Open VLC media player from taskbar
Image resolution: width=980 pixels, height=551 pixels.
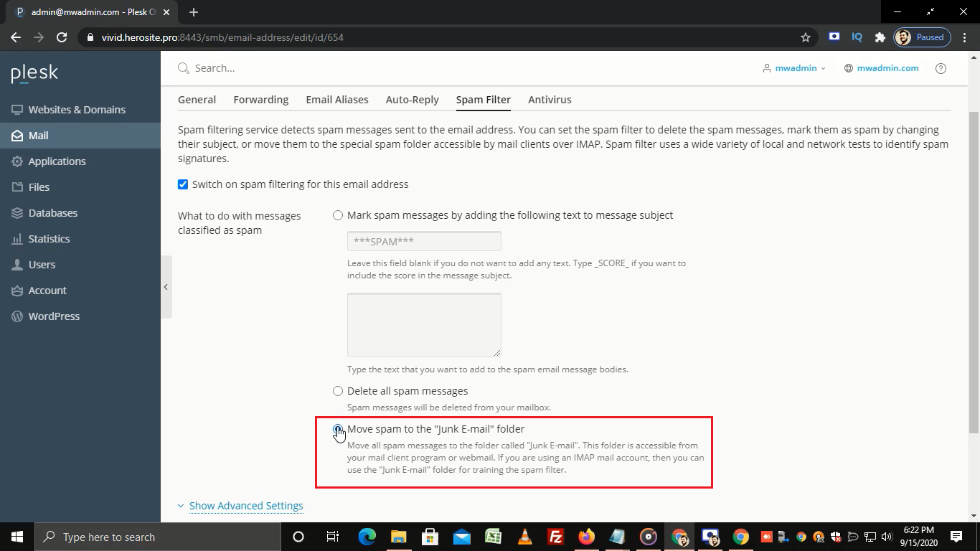(524, 537)
